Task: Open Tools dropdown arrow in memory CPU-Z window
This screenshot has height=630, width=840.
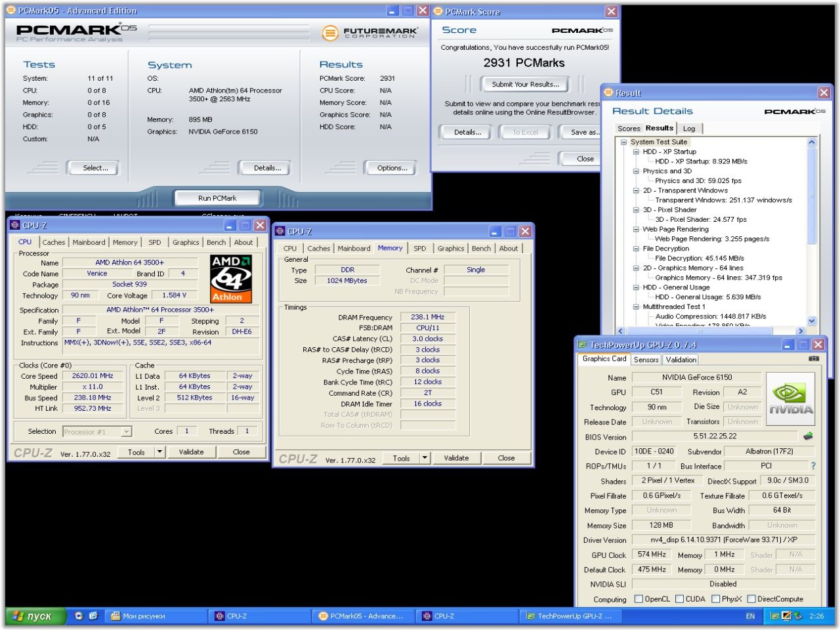Action: coord(425,458)
